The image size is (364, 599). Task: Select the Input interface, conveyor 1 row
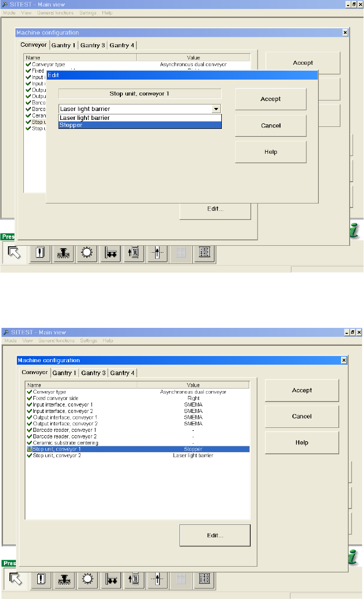(x=137, y=404)
